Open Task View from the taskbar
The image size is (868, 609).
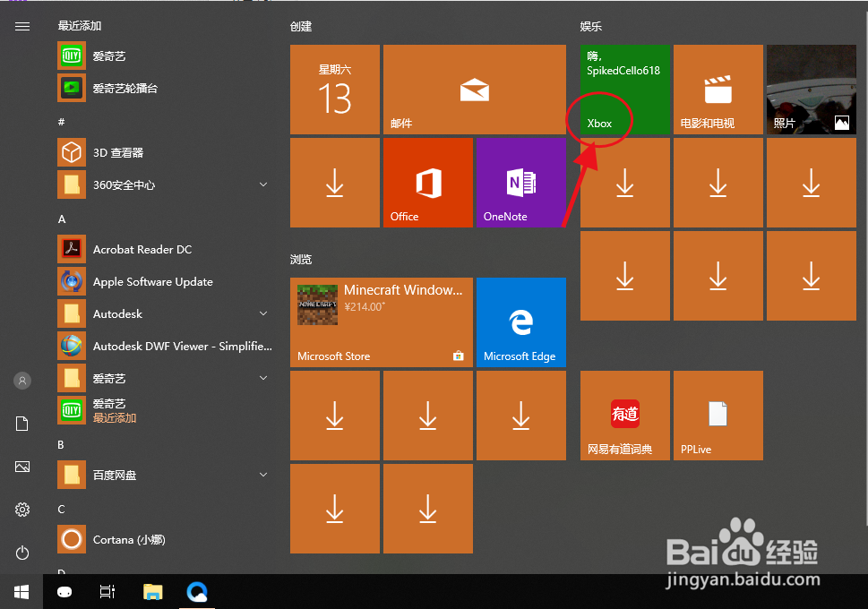107,592
